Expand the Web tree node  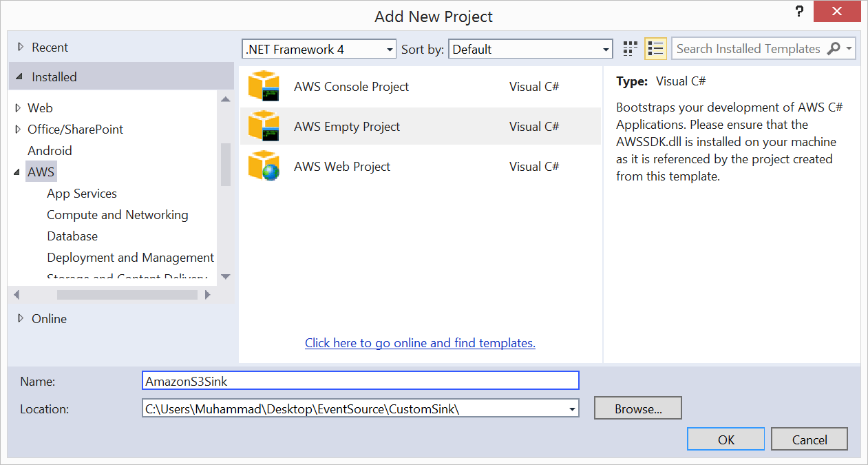18,108
